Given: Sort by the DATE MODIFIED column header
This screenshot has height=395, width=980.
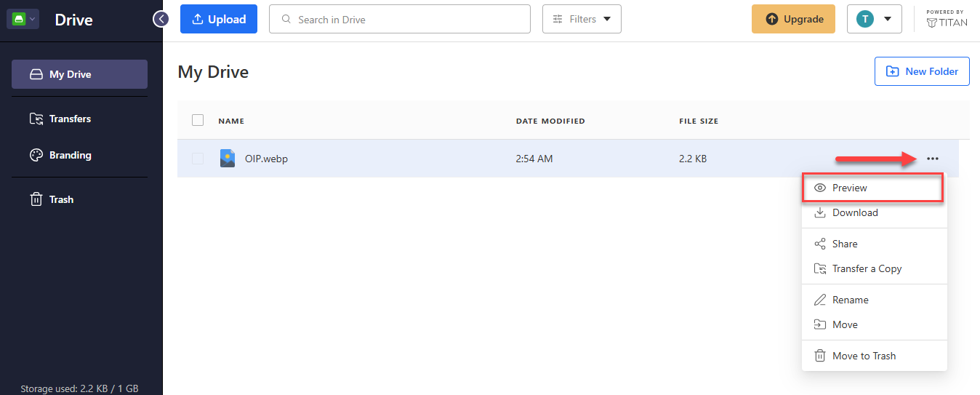Looking at the screenshot, I should point(550,121).
